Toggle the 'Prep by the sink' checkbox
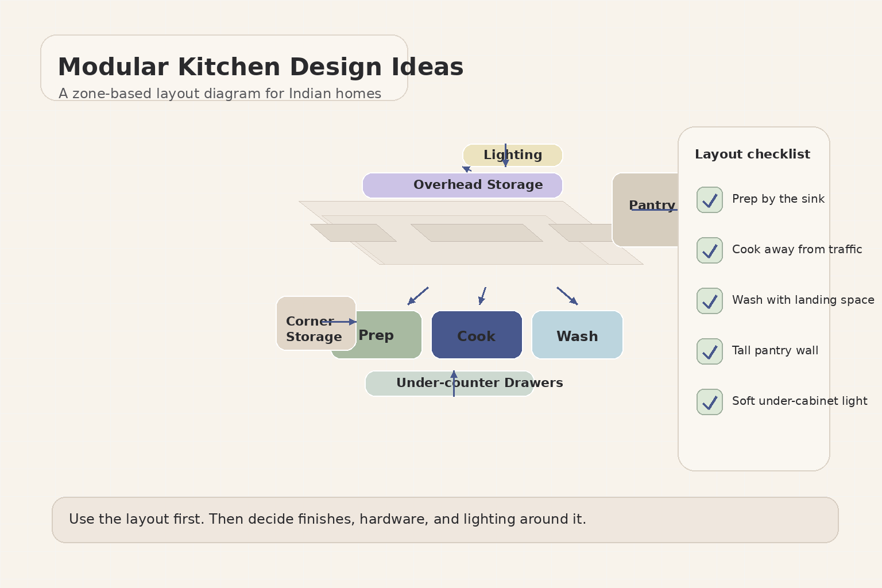 (710, 200)
